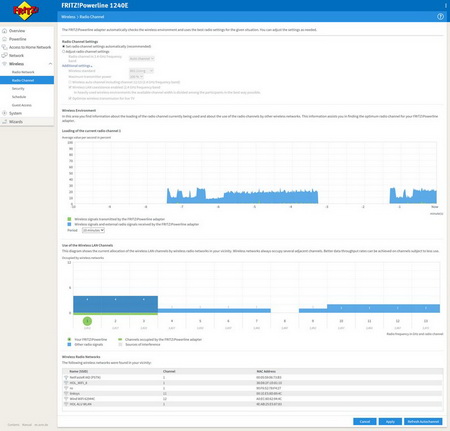Screen dimensions: 450x431
Task: Open the Period dropdown
Action: [x=93, y=230]
